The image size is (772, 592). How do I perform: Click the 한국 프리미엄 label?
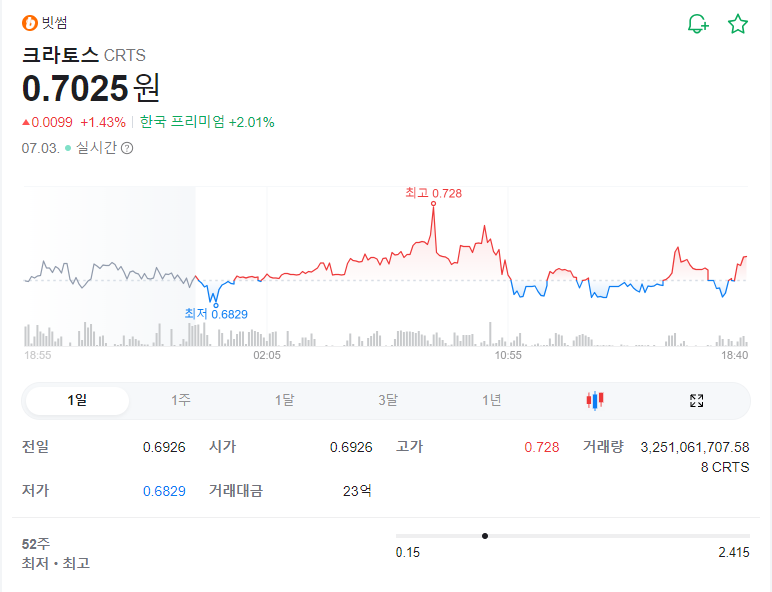pyautogui.click(x=182, y=122)
